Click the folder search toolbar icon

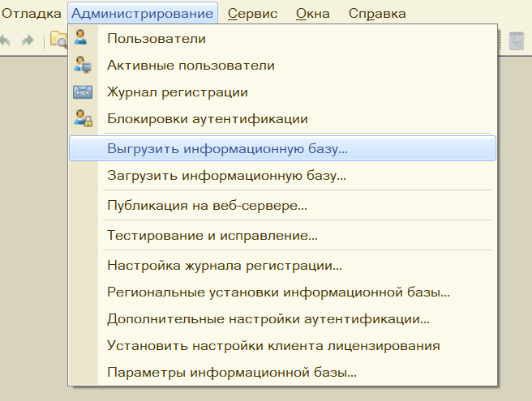pyautogui.click(x=58, y=40)
